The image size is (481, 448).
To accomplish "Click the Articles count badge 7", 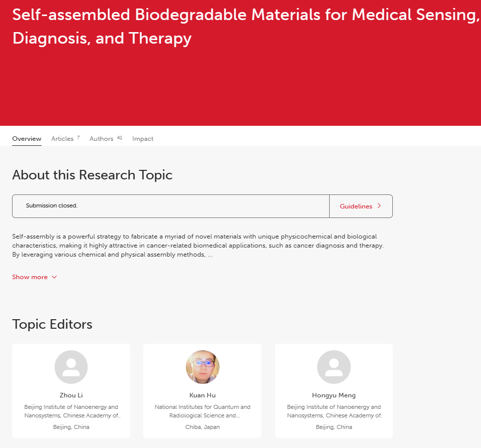I will coord(78,137).
